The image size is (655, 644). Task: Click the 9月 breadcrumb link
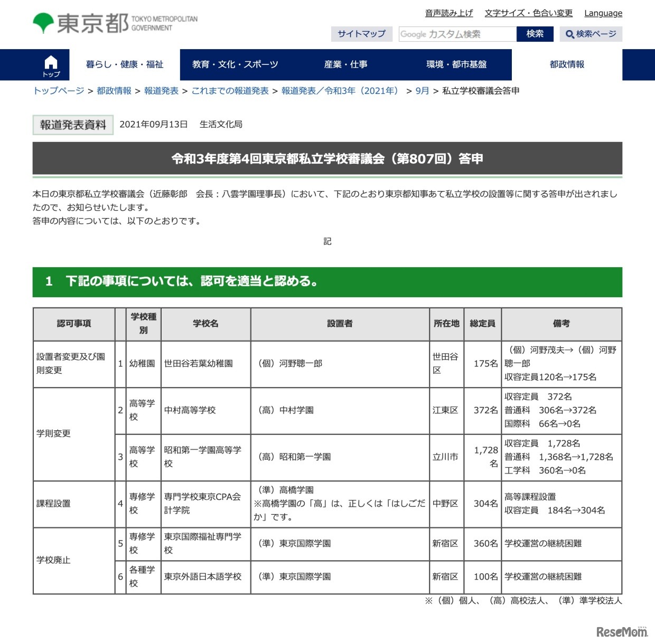click(421, 90)
